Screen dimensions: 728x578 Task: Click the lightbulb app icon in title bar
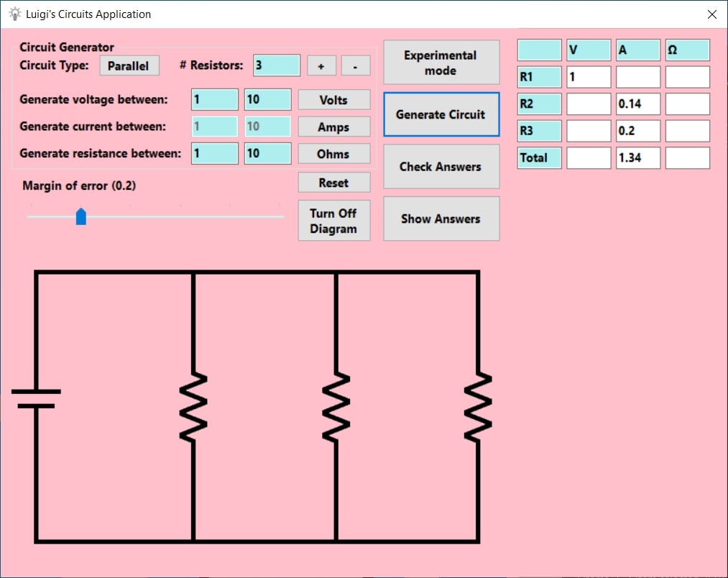[x=15, y=14]
